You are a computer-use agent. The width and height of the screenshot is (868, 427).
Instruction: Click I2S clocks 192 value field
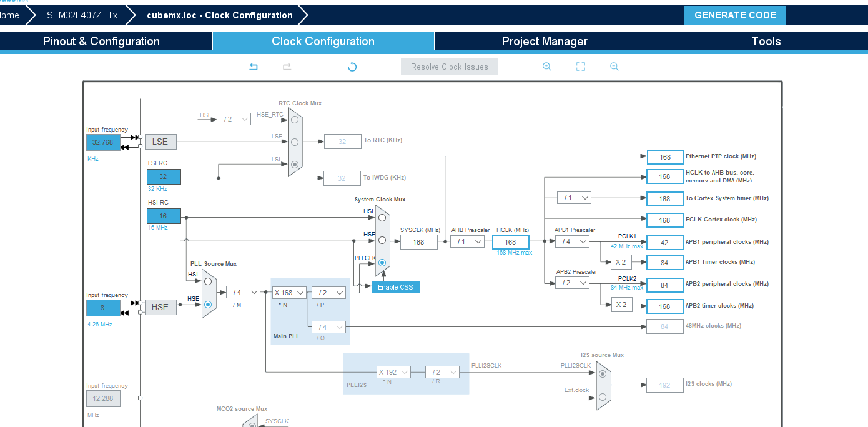665,385
